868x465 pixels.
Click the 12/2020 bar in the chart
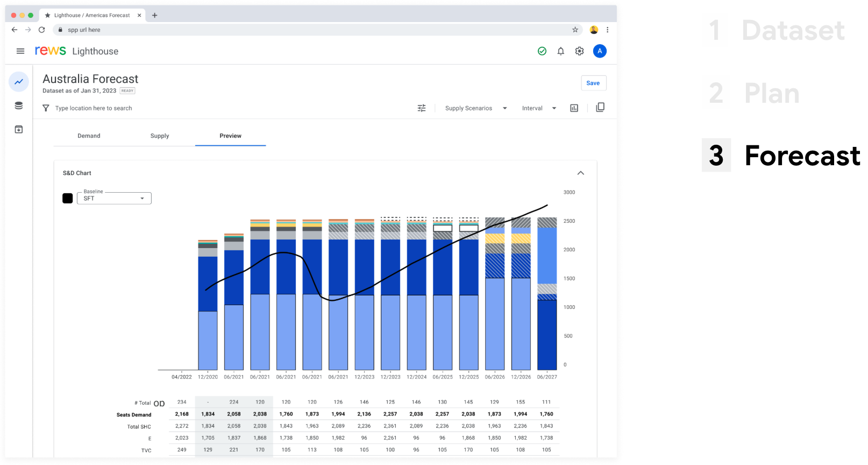208,305
